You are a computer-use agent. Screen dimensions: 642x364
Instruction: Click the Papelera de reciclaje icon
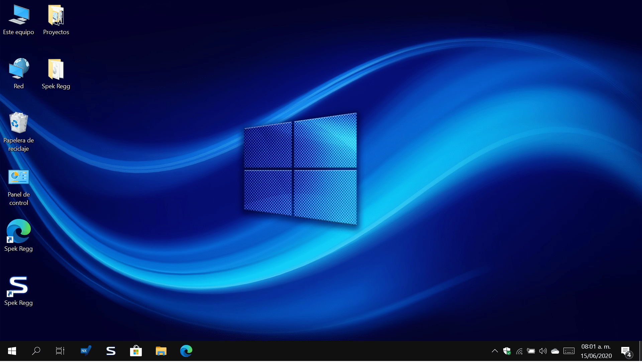click(x=19, y=123)
